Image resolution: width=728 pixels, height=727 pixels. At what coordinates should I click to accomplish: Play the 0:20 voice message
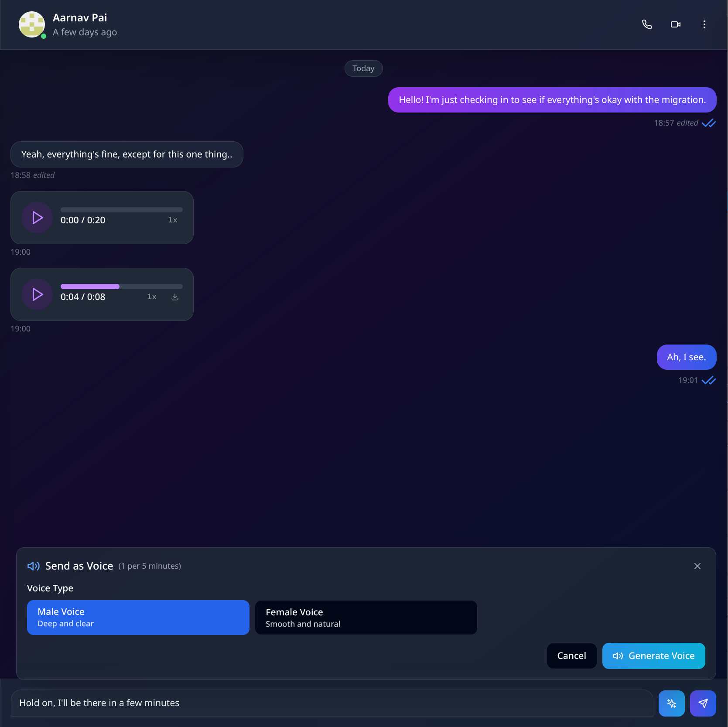click(x=38, y=218)
